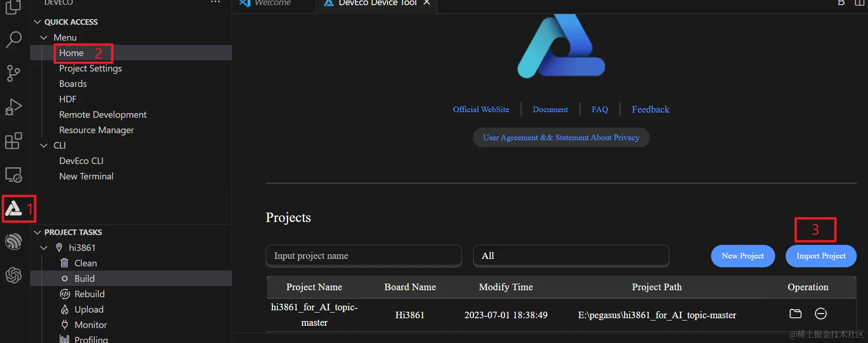Select the DevEco triangle icon in activity bar
Viewport: 868px width, 343px height.
[x=14, y=208]
